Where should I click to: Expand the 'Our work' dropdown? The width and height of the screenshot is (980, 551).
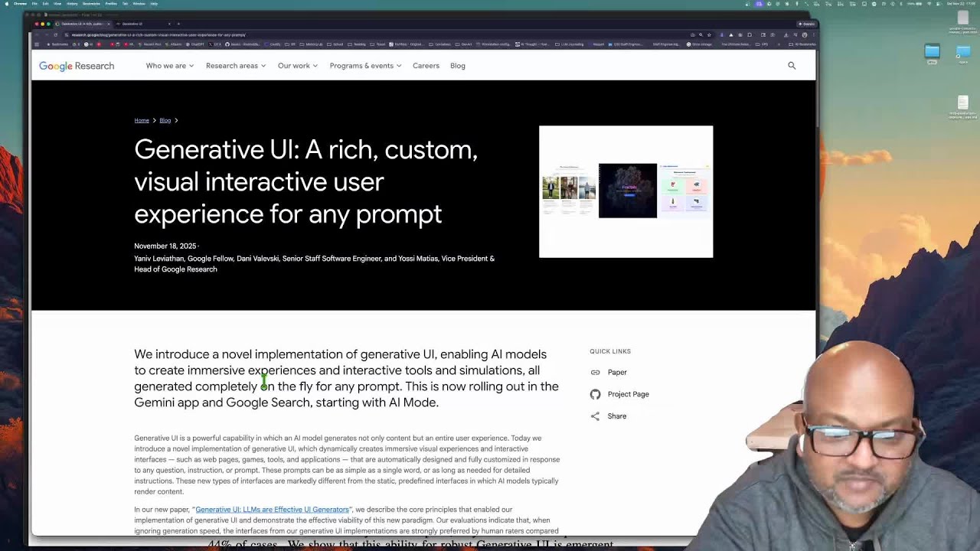(x=298, y=66)
